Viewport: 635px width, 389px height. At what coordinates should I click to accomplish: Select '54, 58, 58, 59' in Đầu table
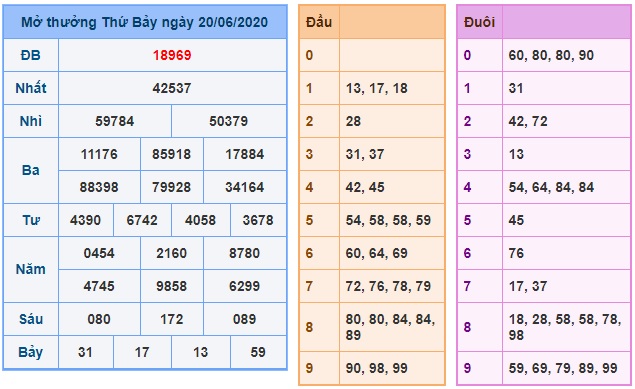(x=388, y=220)
